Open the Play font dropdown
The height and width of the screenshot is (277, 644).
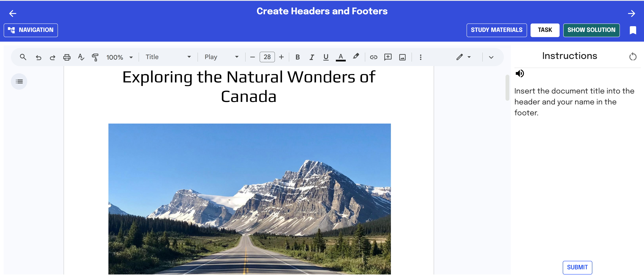click(222, 57)
